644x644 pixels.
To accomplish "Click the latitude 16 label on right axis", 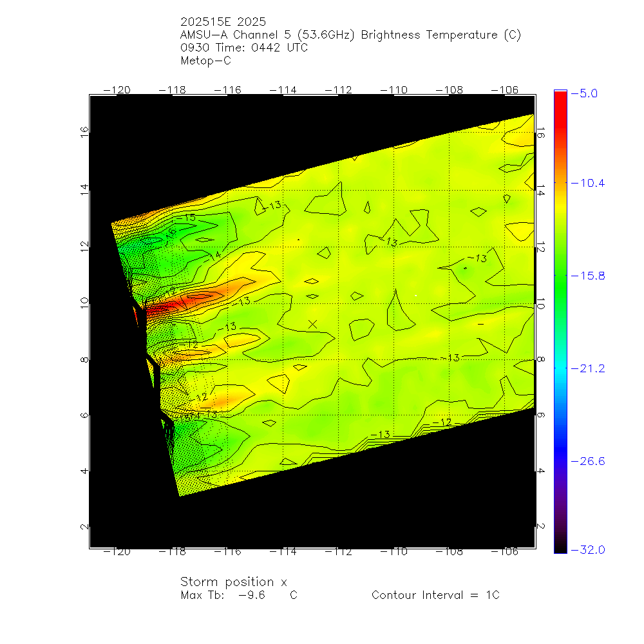I will click(540, 133).
